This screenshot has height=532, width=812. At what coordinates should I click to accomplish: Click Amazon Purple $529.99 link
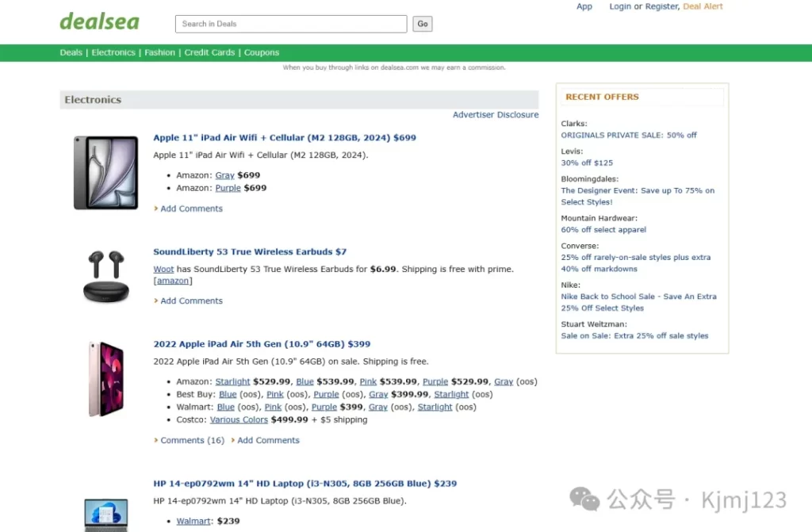tap(435, 381)
